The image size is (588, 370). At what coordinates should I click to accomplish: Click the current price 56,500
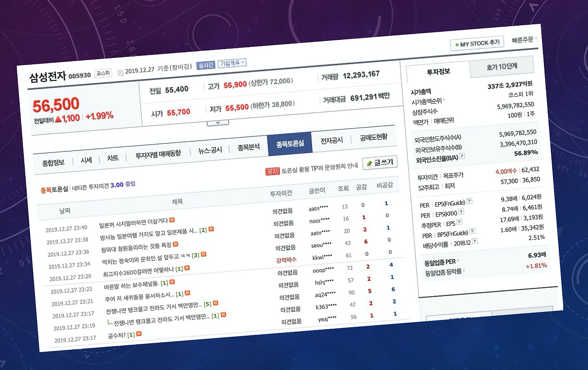coord(56,106)
